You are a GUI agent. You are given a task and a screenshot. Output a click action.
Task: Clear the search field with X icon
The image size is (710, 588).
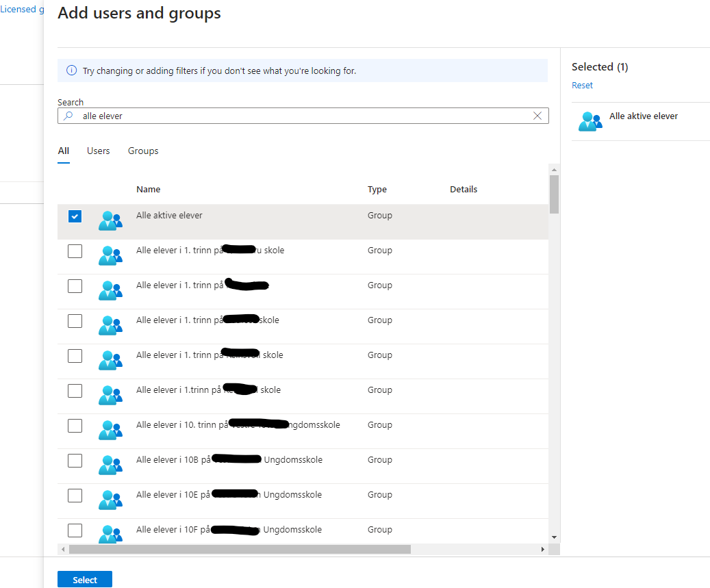tap(537, 116)
